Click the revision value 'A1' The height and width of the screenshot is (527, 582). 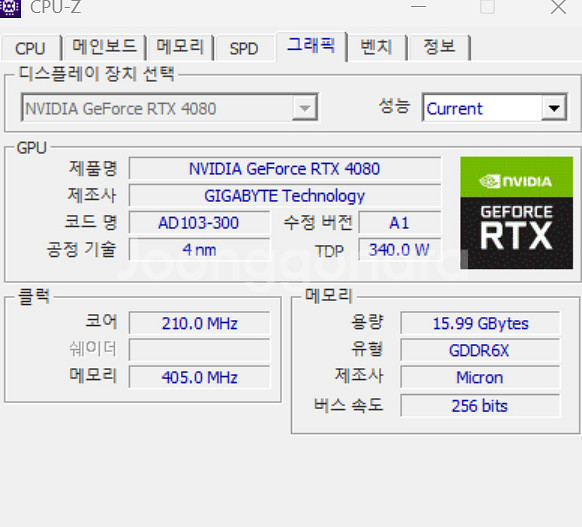pos(400,223)
